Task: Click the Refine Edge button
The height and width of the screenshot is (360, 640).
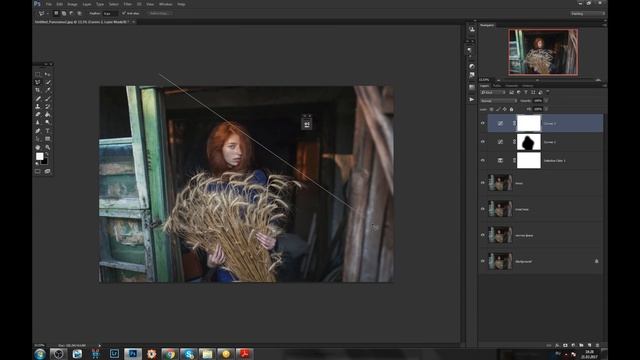Action: [159, 13]
